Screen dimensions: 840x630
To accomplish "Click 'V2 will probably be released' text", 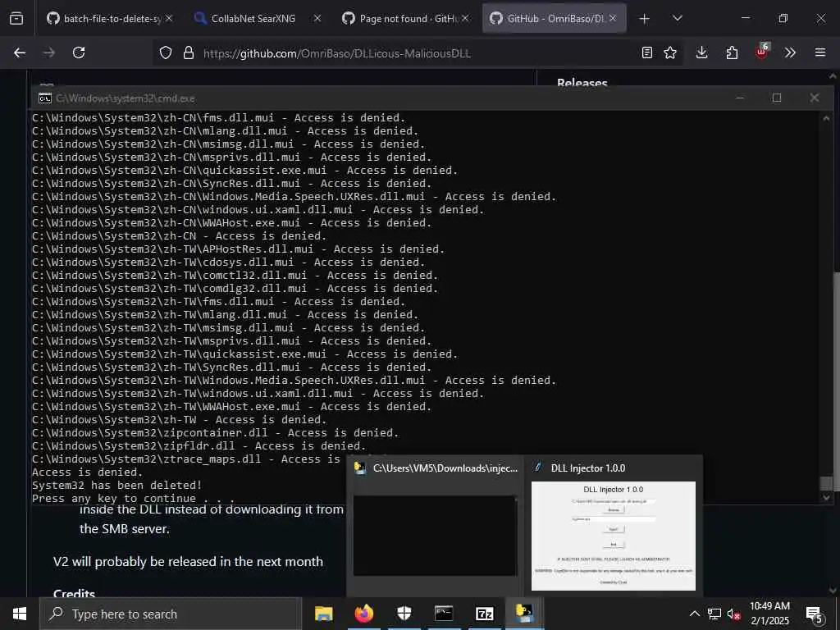I will (x=188, y=561).
